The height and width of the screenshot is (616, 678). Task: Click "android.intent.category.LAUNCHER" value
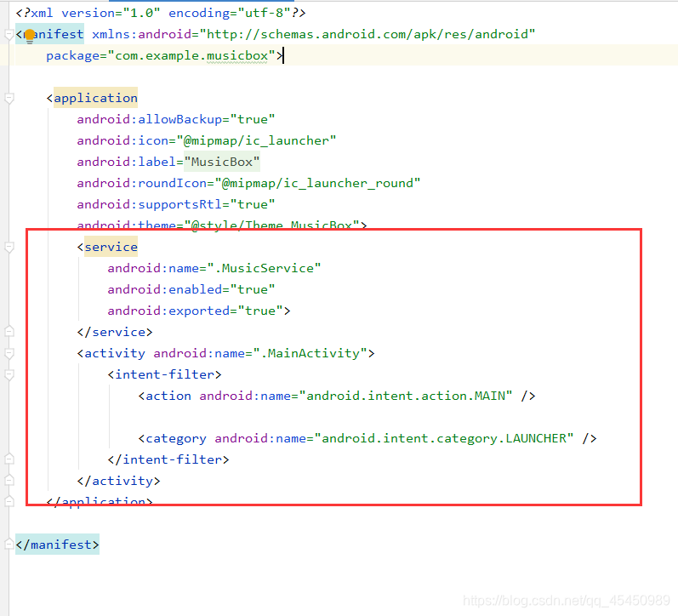tap(444, 439)
